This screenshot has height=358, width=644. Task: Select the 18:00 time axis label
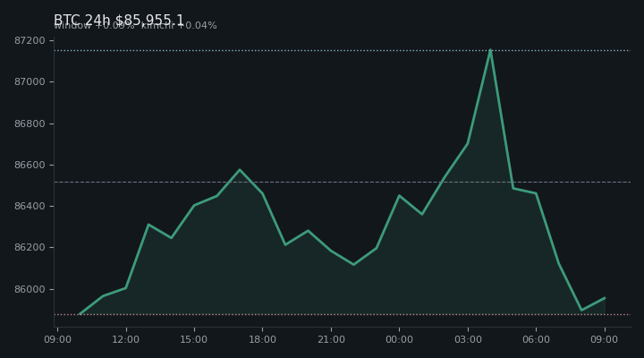262,339
